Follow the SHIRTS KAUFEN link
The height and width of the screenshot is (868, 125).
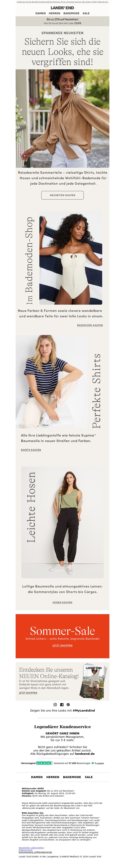coord(31,450)
